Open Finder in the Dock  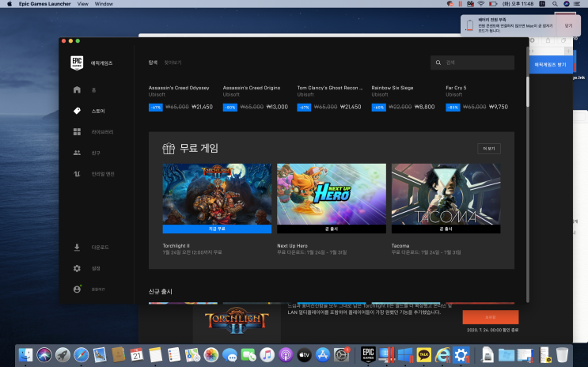pyautogui.click(x=26, y=354)
